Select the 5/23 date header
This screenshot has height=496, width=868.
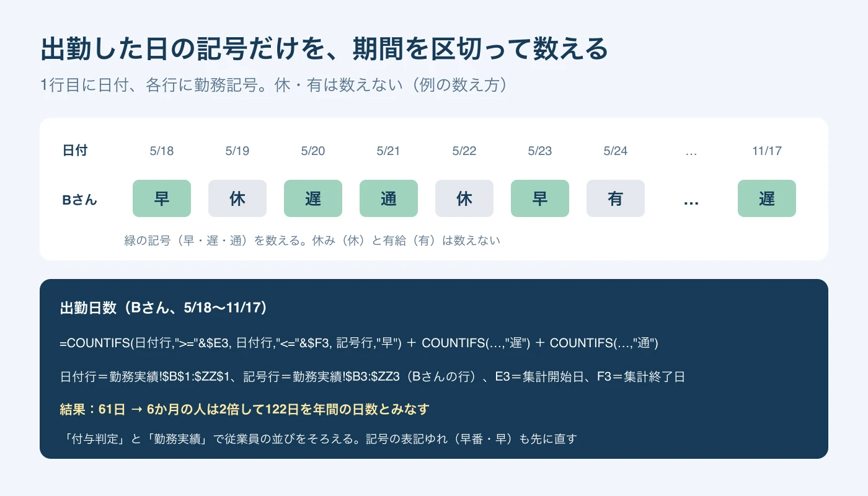click(540, 151)
